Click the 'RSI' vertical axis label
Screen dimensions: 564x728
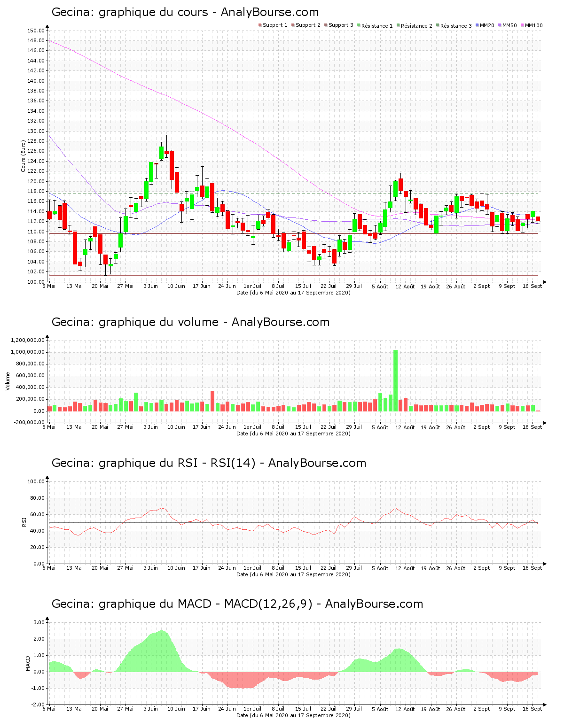point(23,522)
